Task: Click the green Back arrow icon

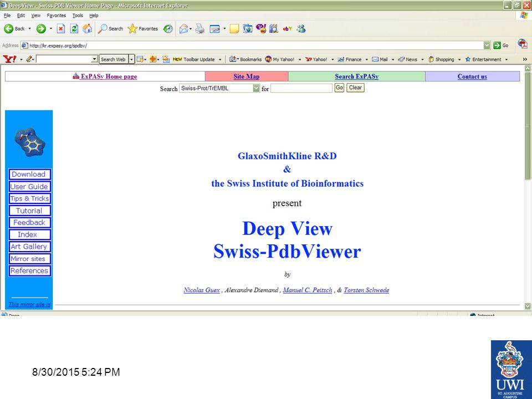Action: 8,29
